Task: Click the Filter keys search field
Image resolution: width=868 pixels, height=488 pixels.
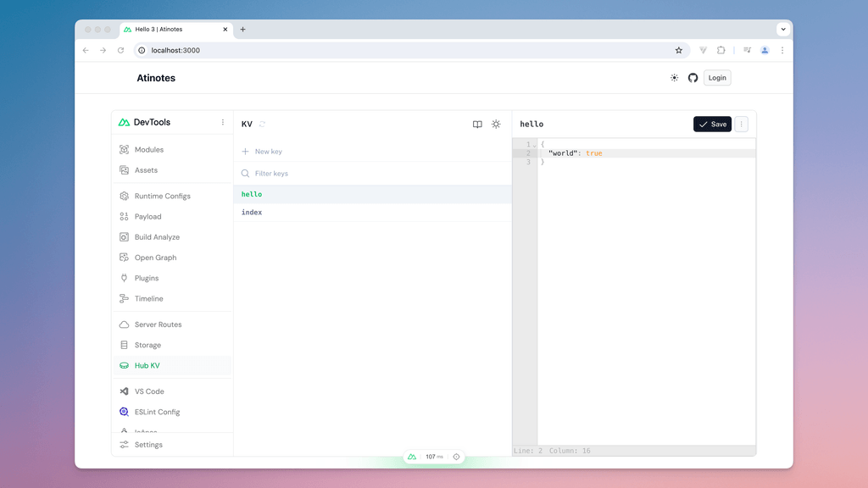Action: 373,174
